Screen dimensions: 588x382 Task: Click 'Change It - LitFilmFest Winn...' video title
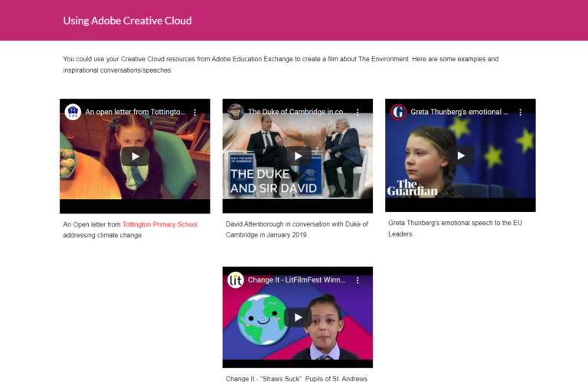click(297, 280)
